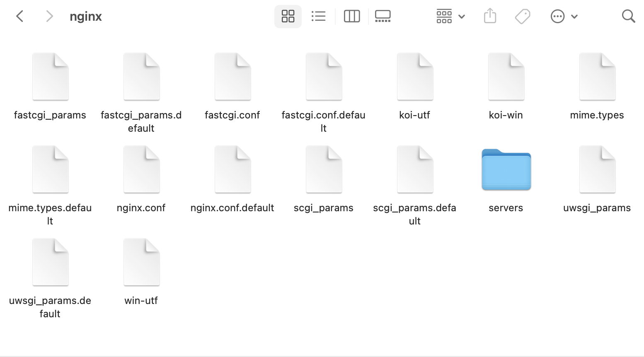Viewport: 644px width, 357px height.
Task: Click the scgi_params.default name label
Action: [415, 215]
